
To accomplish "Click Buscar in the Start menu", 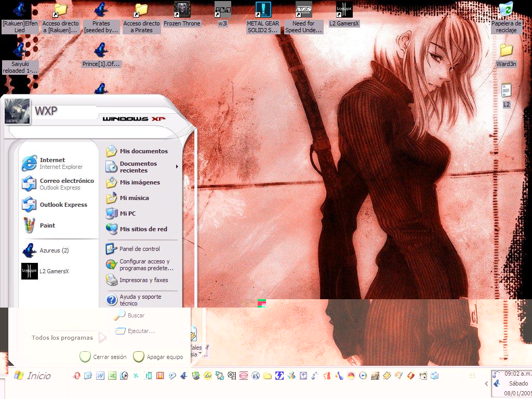I will click(129, 315).
